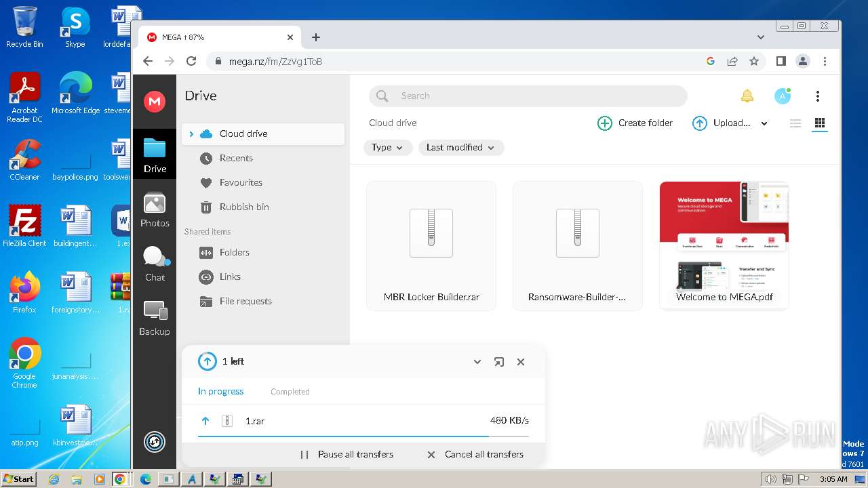Select Welcome to MEGA.pdf thumbnail
868x488 pixels.
pos(724,246)
